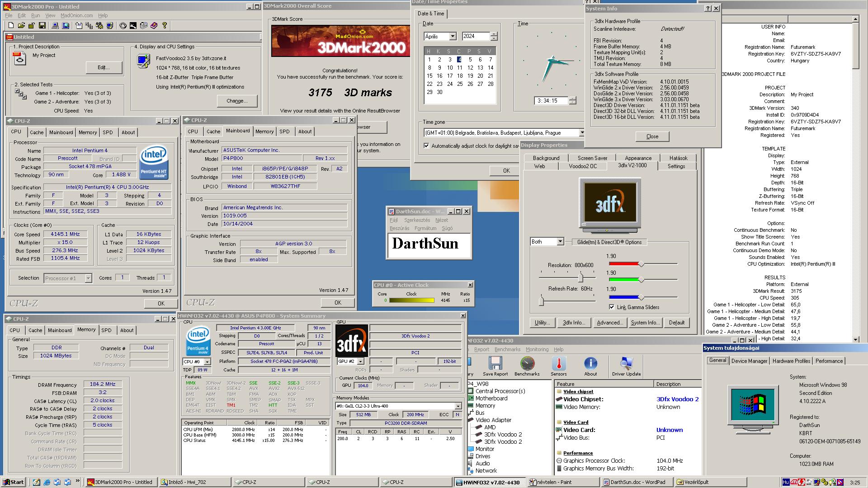Expand the Processor #1 selection dropdown
This screenshot has height=488, width=868.
[x=88, y=278]
